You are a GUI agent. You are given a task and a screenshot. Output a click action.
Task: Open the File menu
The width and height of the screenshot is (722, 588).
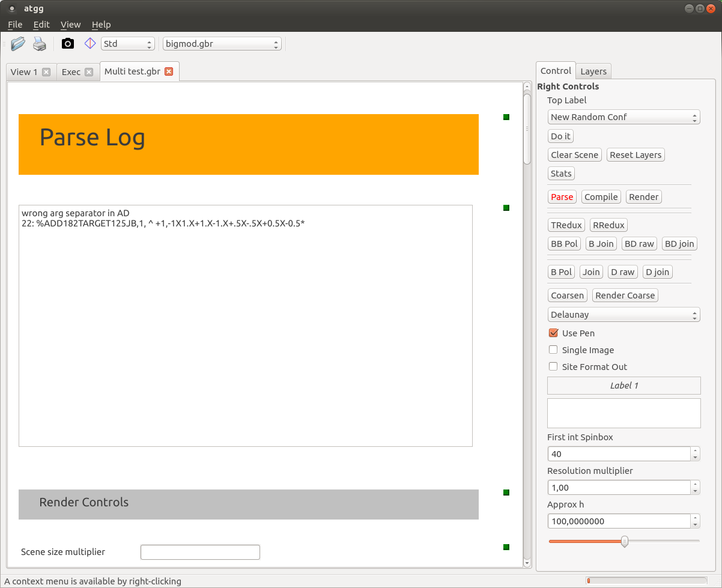click(15, 25)
